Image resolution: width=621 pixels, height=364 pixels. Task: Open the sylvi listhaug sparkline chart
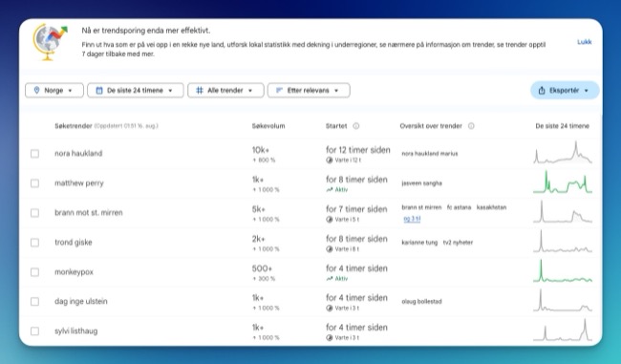click(x=563, y=330)
